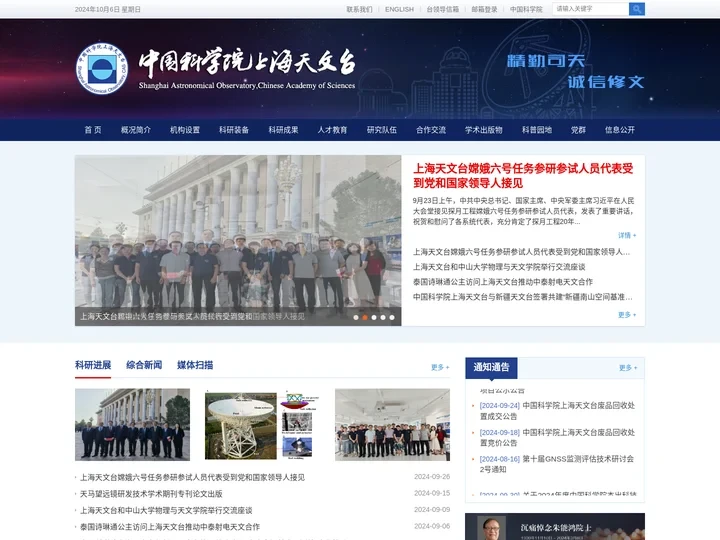
Task: Select the 综合新闻 tab
Action: (144, 365)
